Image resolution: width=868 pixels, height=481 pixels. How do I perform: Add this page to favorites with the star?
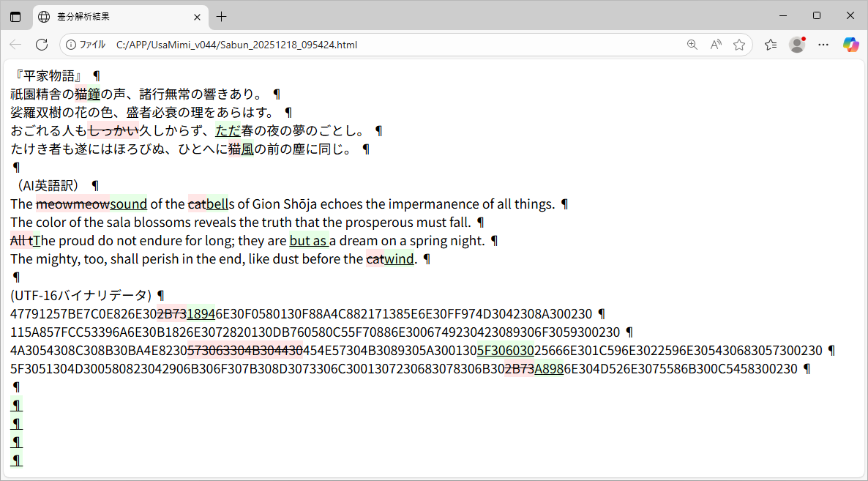(739, 45)
